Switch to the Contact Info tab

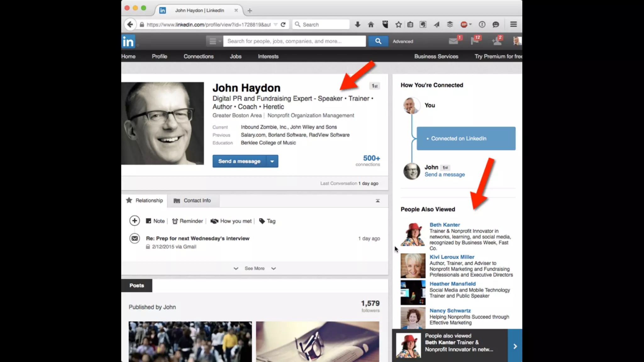(193, 201)
